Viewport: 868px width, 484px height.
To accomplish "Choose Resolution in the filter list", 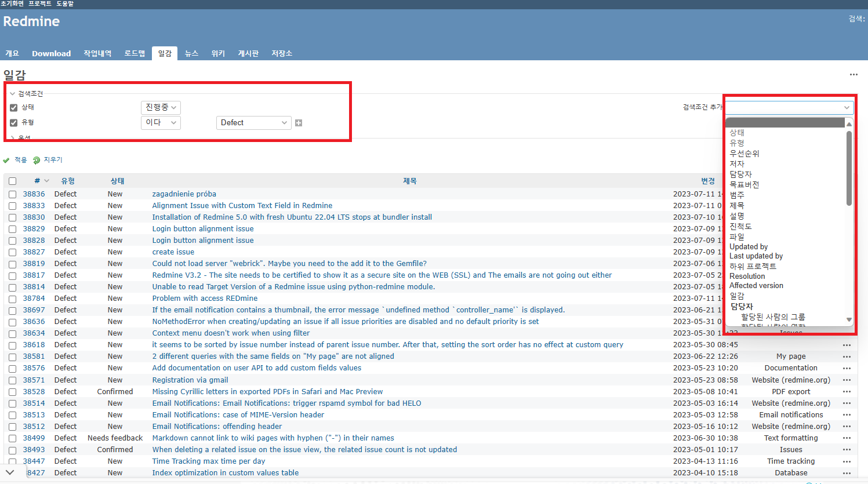I will pos(747,276).
